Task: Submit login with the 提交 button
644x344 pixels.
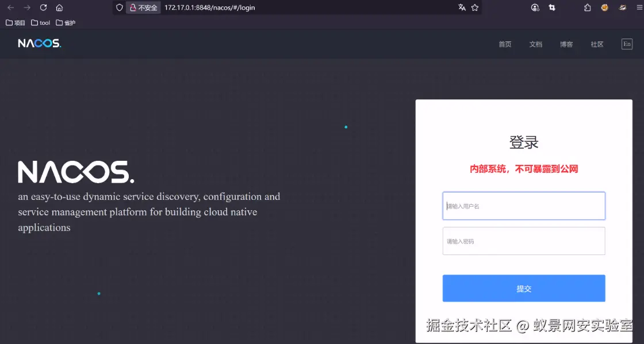Action: pos(524,288)
